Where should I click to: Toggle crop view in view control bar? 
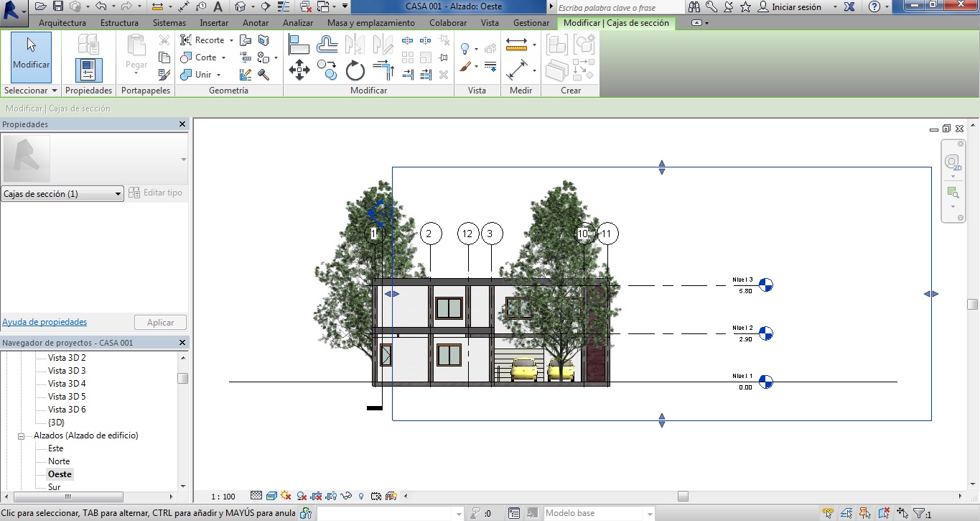click(x=317, y=496)
